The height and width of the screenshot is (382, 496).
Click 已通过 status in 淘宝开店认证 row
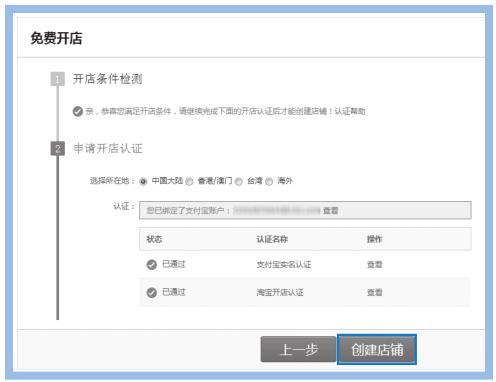click(174, 292)
